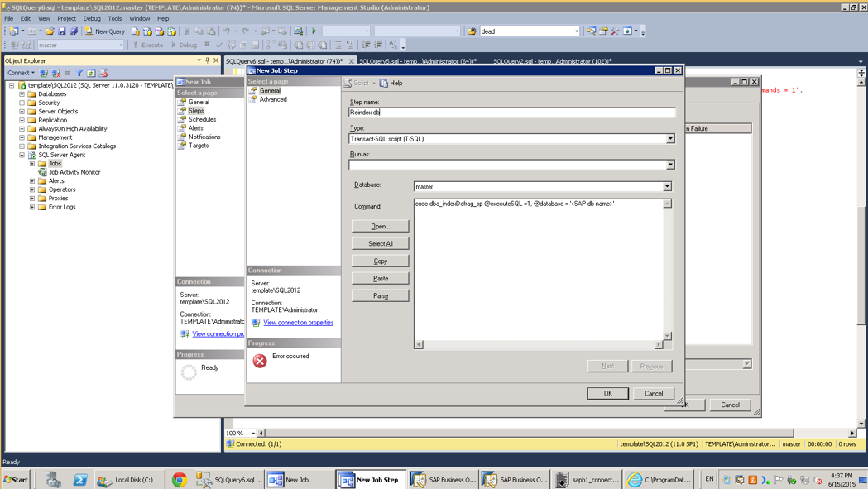Click the Command box vertical scrollbar down arrow
This screenshot has height=489, width=868.
tap(667, 336)
